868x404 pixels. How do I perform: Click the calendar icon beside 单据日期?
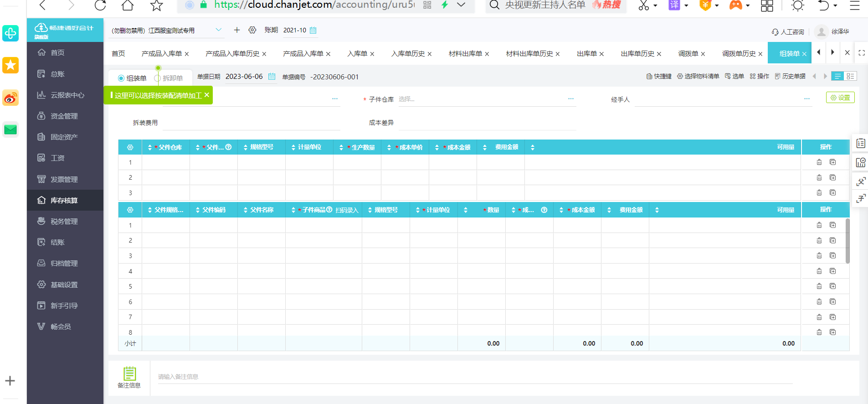pos(272,77)
